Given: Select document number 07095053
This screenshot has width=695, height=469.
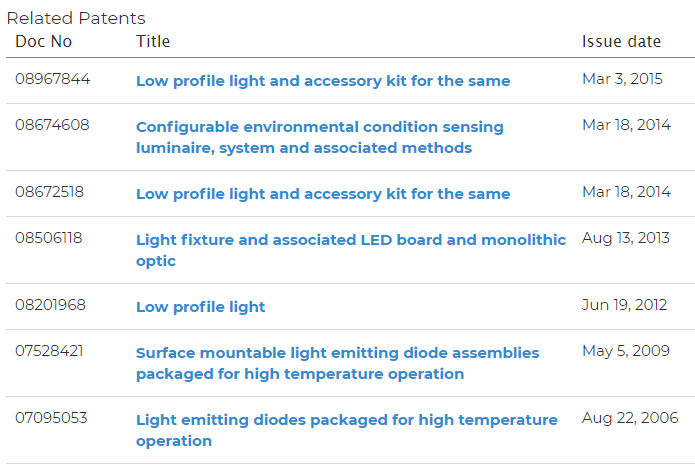Looking at the screenshot, I should click(51, 418).
